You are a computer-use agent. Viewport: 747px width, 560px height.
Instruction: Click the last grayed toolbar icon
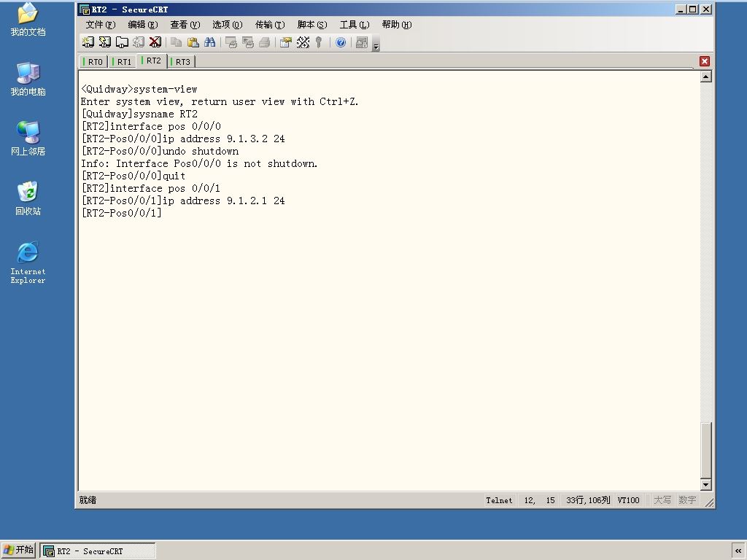click(362, 42)
